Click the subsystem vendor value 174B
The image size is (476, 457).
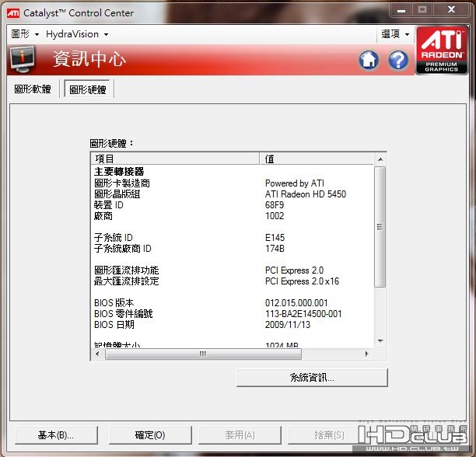[275, 249]
